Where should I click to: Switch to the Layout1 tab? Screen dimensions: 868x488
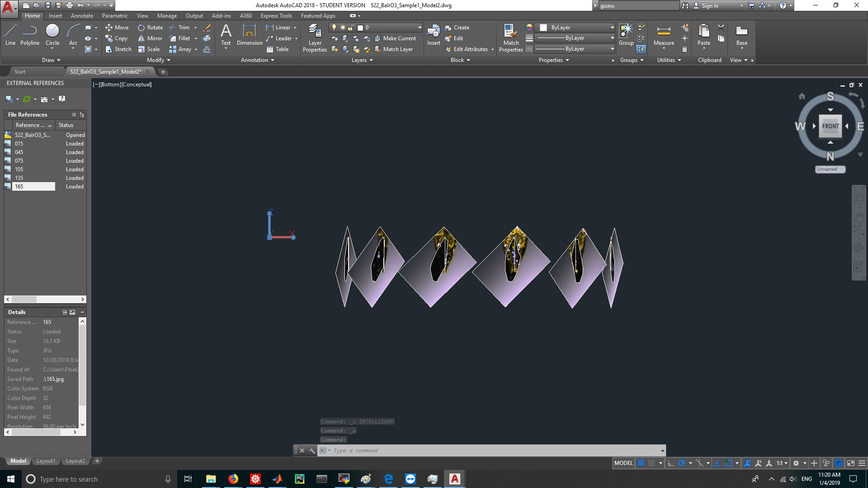pyautogui.click(x=46, y=461)
